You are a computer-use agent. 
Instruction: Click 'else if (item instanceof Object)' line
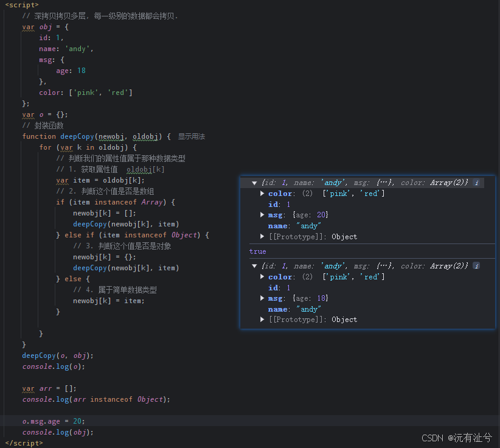[133, 235]
